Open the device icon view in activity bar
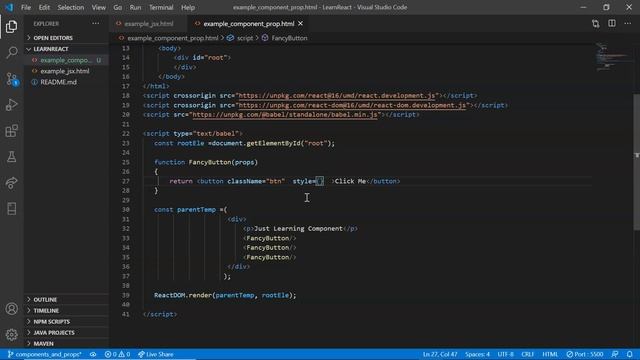The height and width of the screenshot is (360, 640). click(11, 209)
